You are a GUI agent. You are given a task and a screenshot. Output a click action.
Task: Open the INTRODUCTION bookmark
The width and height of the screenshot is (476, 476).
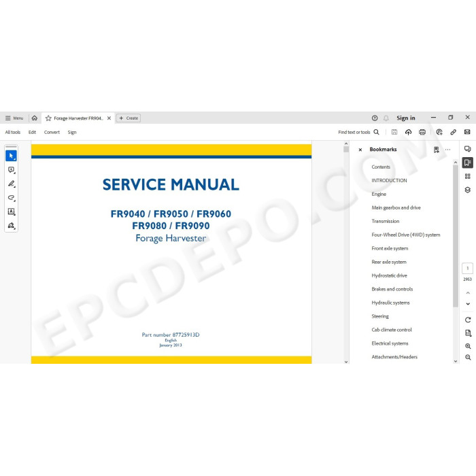[389, 180]
